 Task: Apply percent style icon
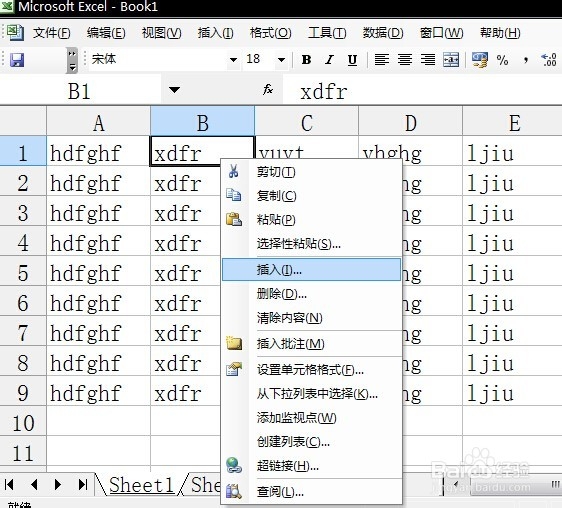point(503,60)
